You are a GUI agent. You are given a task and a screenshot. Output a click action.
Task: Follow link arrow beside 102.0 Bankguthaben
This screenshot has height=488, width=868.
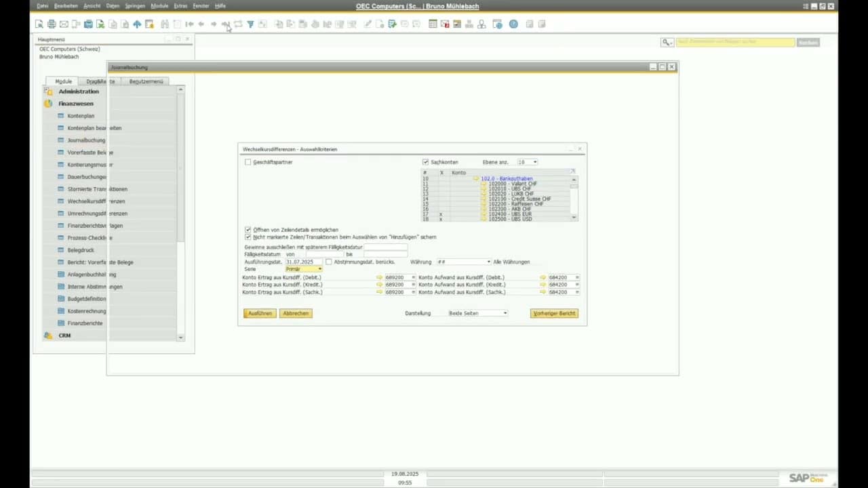pos(476,179)
